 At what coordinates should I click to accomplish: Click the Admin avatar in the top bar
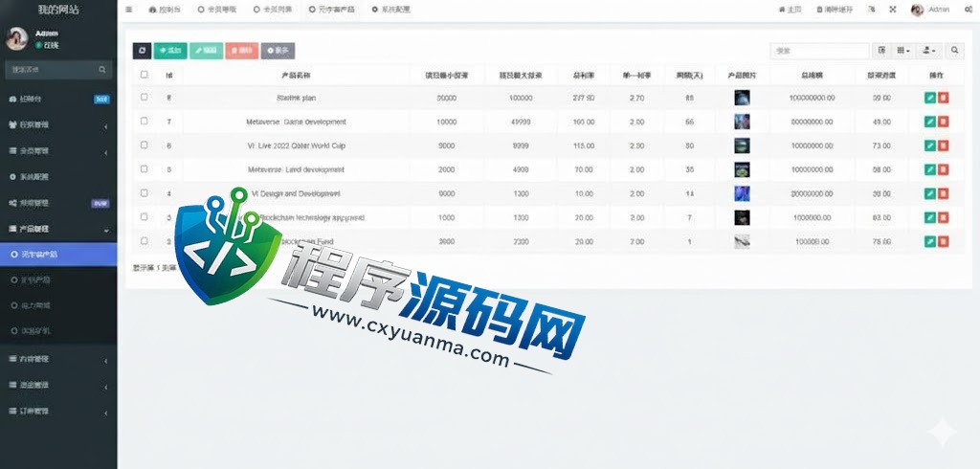[x=918, y=10]
